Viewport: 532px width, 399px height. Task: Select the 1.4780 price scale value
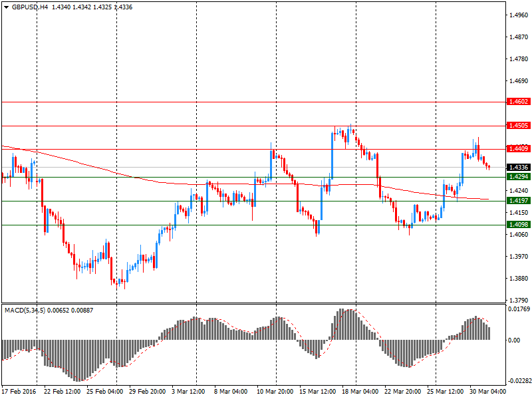[519, 59]
